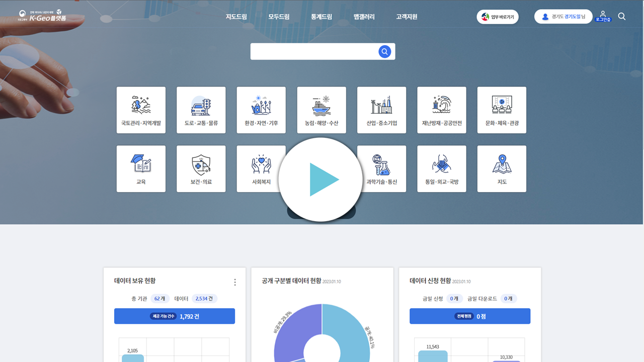
Task: Click the large play button
Action: (x=320, y=179)
